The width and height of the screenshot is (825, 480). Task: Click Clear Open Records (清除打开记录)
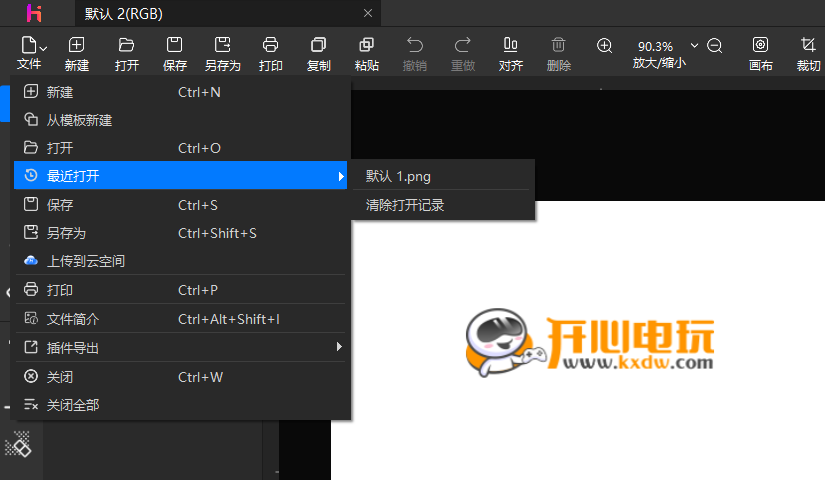405,205
